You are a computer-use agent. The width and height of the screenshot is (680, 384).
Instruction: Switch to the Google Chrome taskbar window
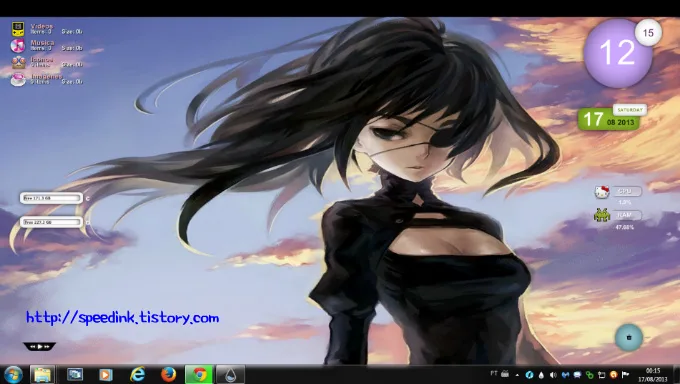click(199, 374)
